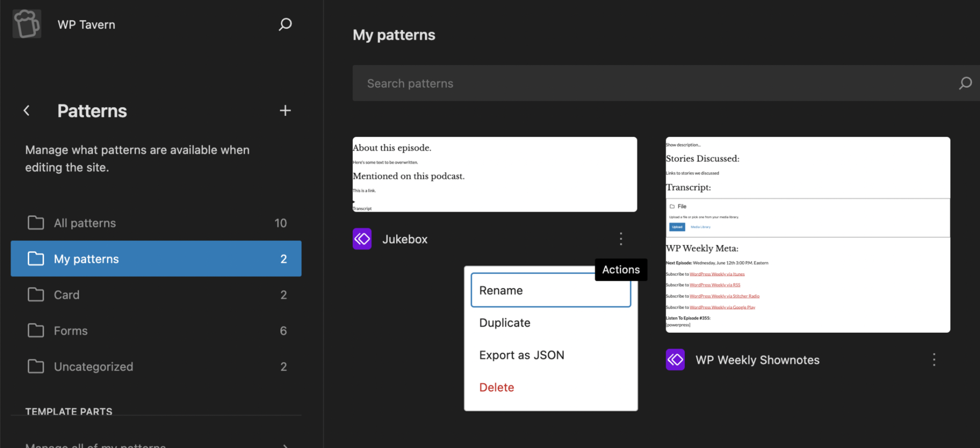Click Delete in the actions menu
Image resolution: width=980 pixels, height=448 pixels.
[x=550, y=387]
